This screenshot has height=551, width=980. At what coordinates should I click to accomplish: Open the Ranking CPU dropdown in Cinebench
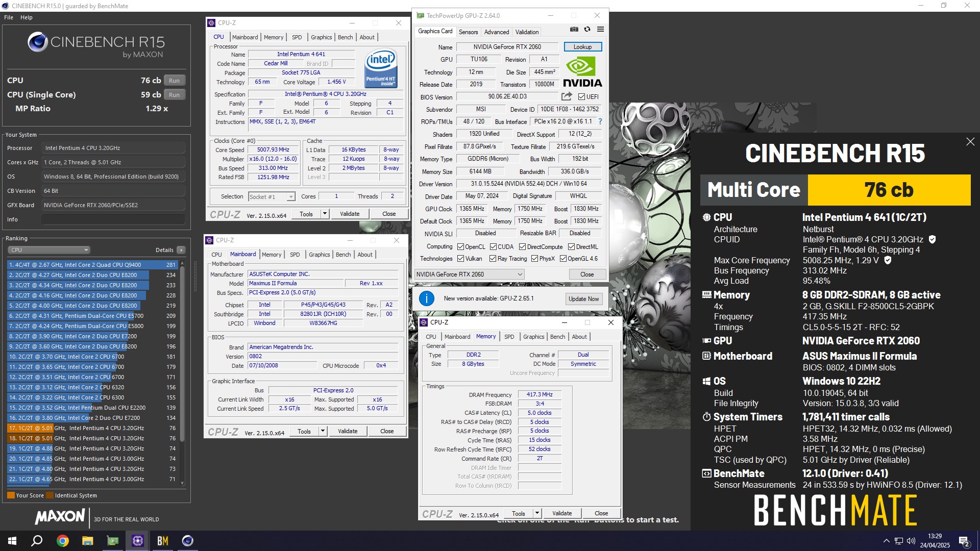point(49,250)
